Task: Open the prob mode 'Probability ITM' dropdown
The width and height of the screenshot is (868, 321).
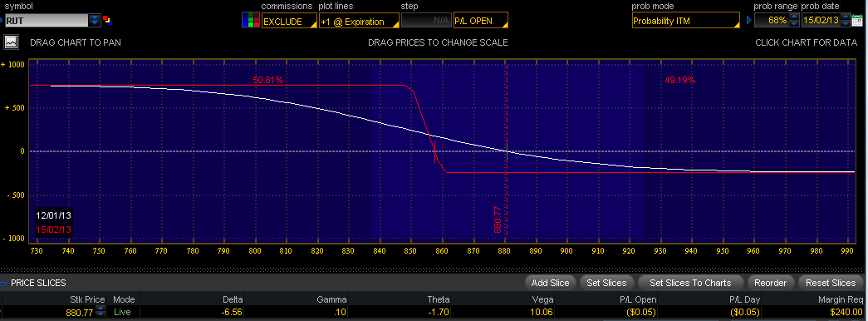Action: coord(685,21)
